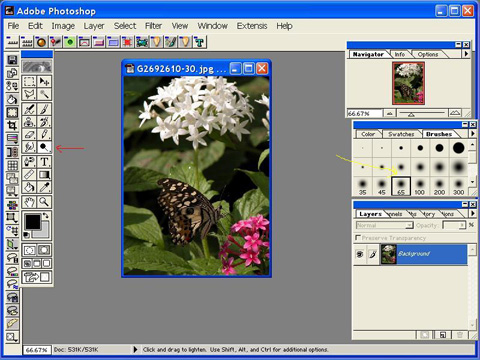Select the Eyedropper tool
This screenshot has width=480, height=360.
pyautogui.click(x=44, y=187)
